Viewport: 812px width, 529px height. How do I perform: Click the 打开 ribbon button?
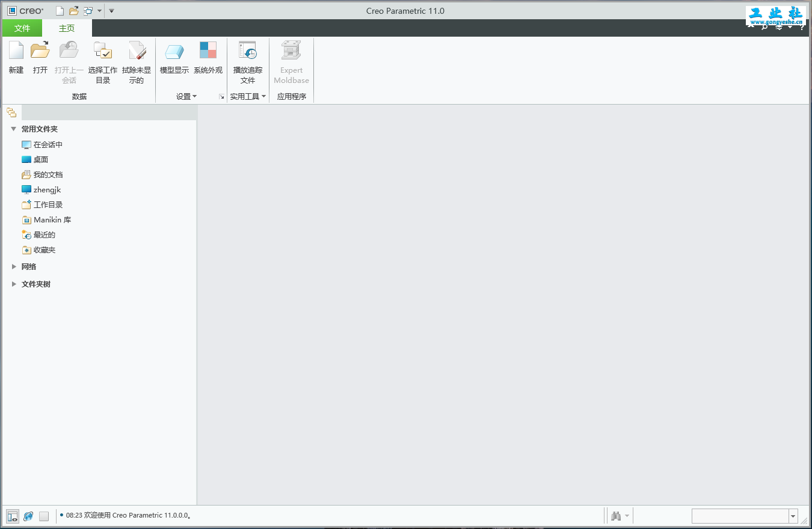[40, 58]
